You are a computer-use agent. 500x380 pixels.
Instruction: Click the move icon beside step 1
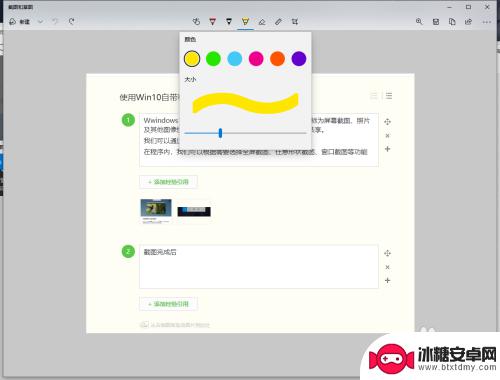[x=387, y=122]
